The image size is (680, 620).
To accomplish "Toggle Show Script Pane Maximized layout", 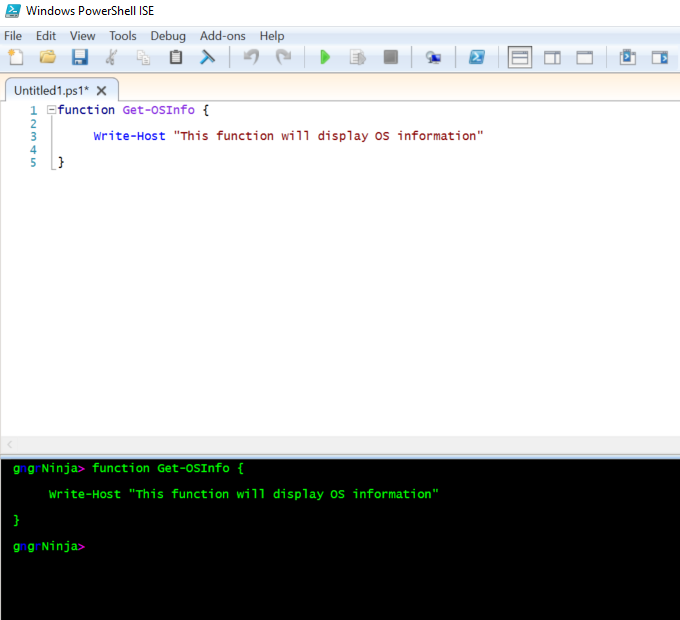I will (x=584, y=58).
